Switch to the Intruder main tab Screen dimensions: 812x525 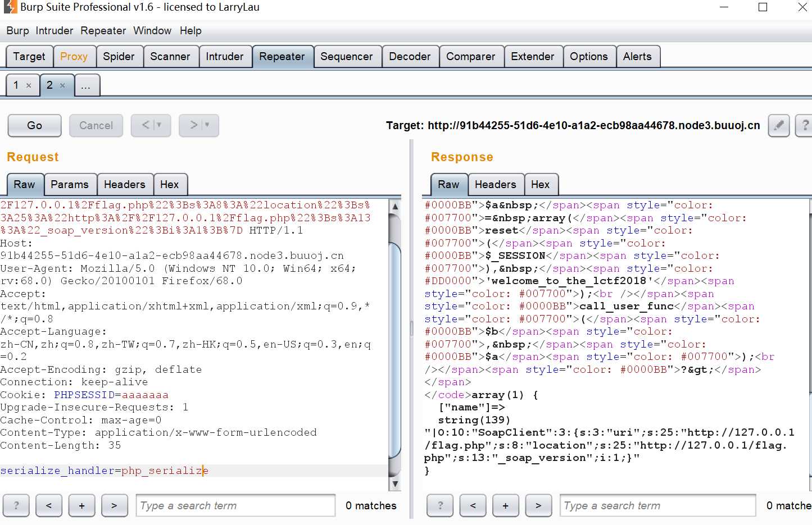coord(225,57)
